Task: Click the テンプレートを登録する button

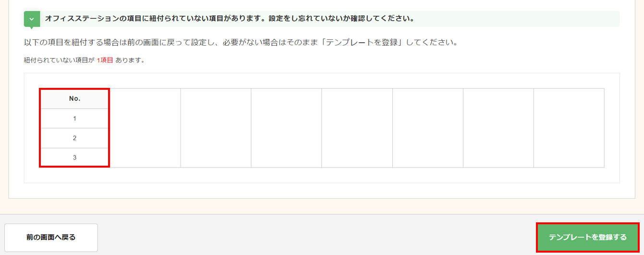Action: click(588, 237)
